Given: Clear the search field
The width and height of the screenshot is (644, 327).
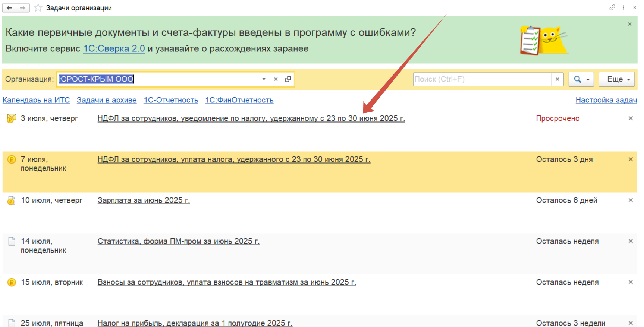Looking at the screenshot, I should tap(557, 79).
